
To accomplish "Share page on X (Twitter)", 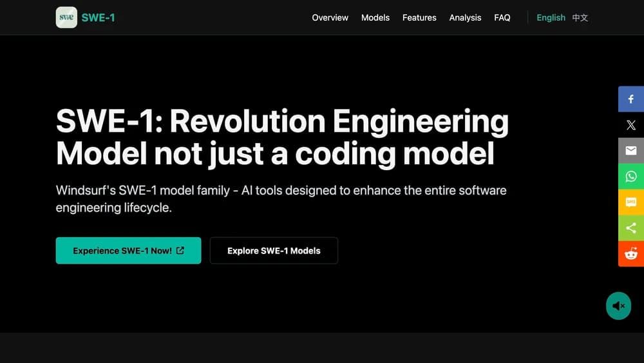I will [x=631, y=125].
